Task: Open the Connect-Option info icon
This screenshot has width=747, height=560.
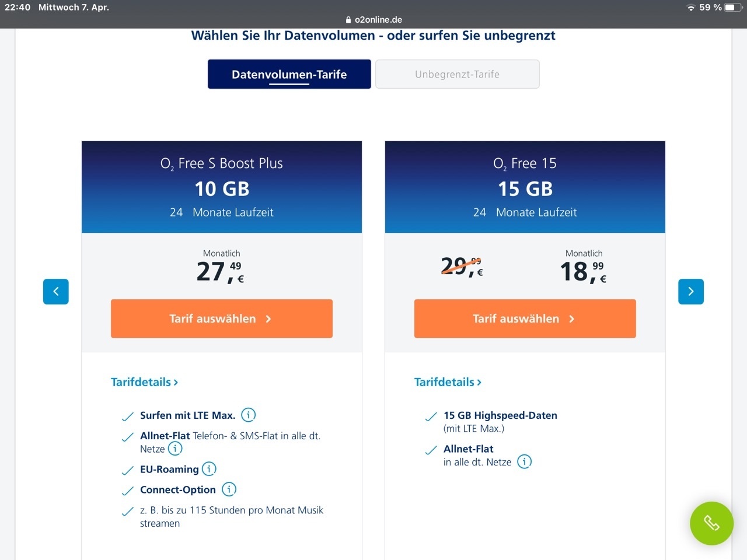Action: click(x=229, y=489)
